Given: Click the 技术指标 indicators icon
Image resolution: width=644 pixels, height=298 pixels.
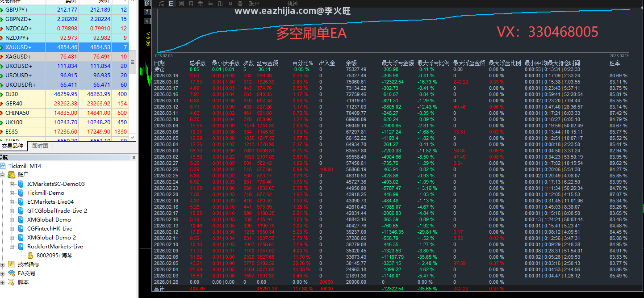Looking at the screenshot, I should pyautogui.click(x=11, y=264).
